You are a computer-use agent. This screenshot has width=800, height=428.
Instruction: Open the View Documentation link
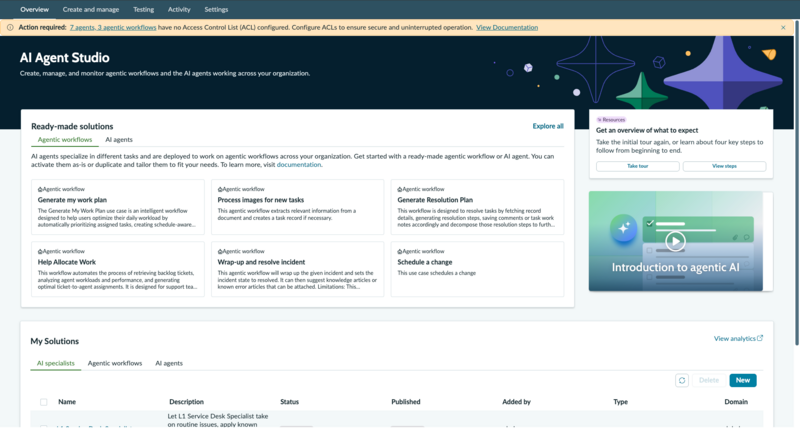click(507, 28)
